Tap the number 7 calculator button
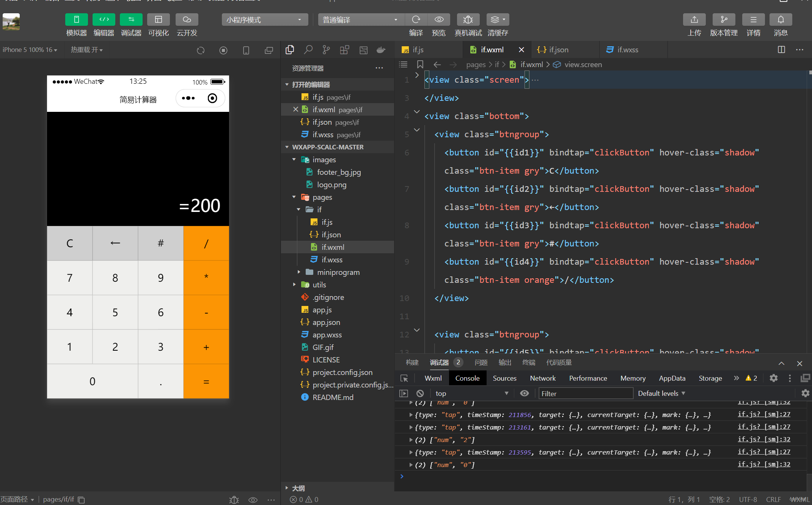The image size is (812, 505). [x=70, y=278]
